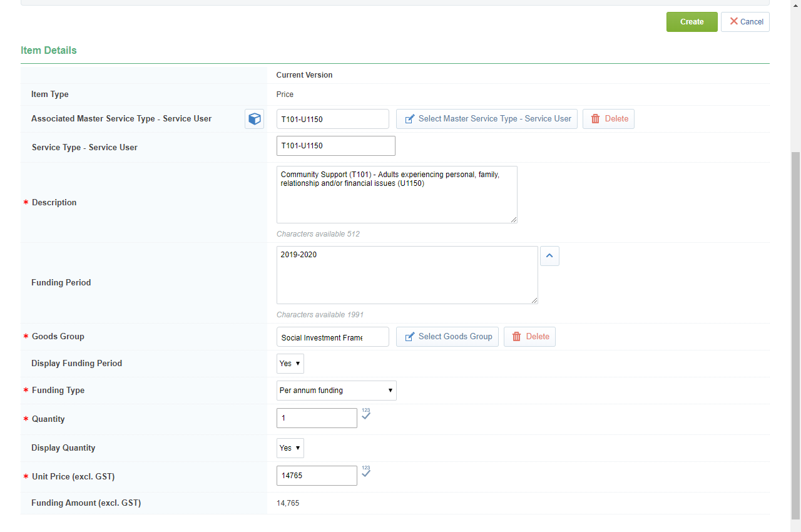This screenshot has width=801, height=532.
Task: Delete the associated master service type
Action: [x=608, y=119]
